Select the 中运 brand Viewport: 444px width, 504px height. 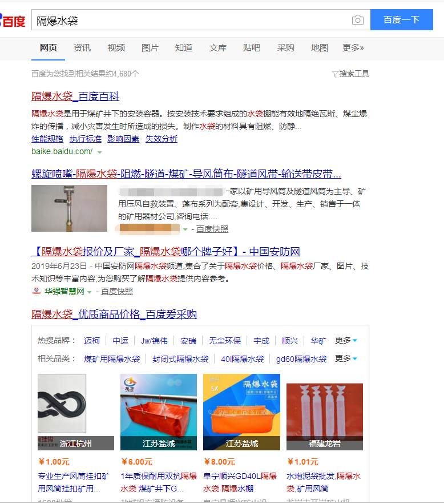(x=120, y=341)
